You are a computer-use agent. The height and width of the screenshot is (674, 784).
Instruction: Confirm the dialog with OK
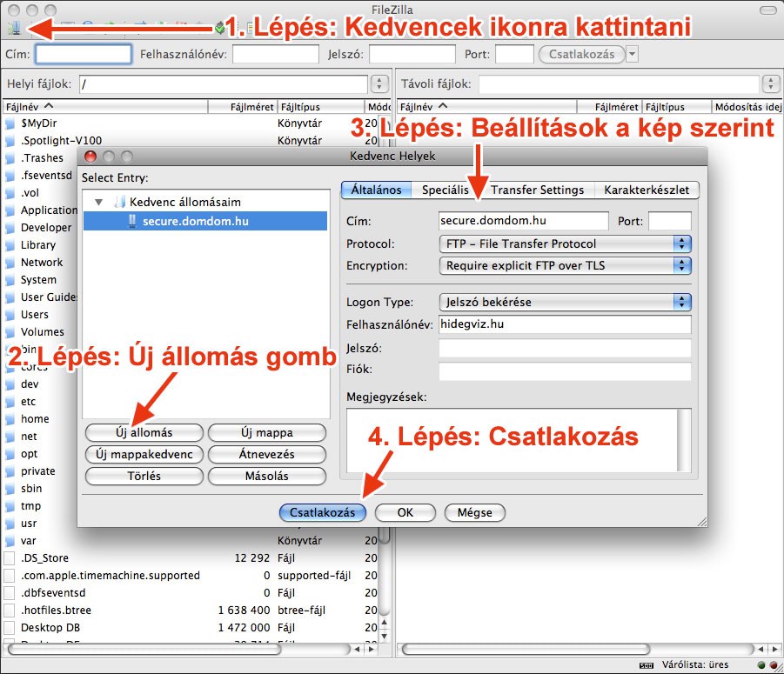tap(405, 512)
